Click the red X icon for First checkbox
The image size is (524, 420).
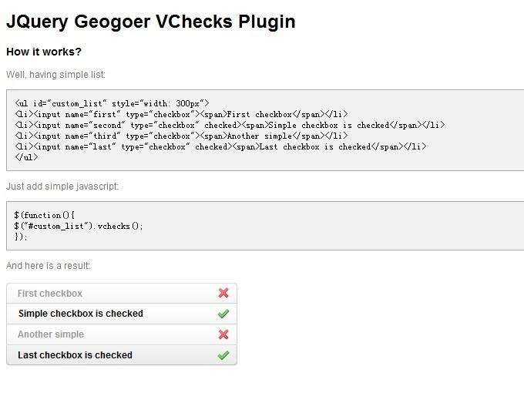point(223,293)
